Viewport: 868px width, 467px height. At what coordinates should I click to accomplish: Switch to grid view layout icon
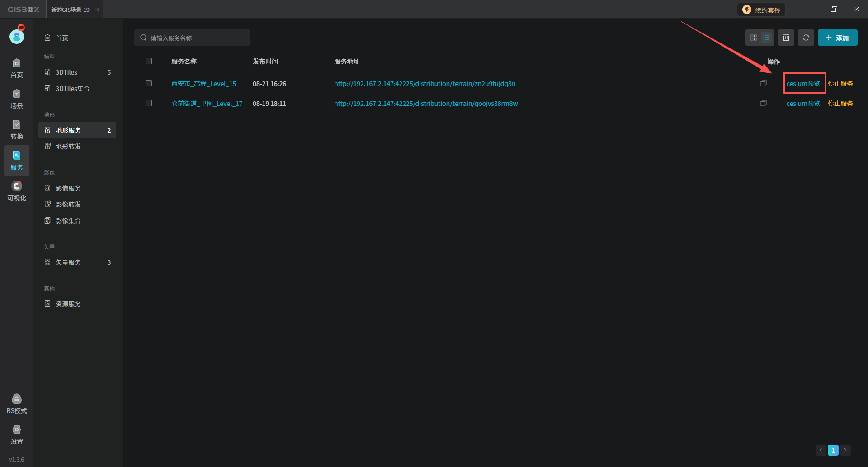point(753,38)
